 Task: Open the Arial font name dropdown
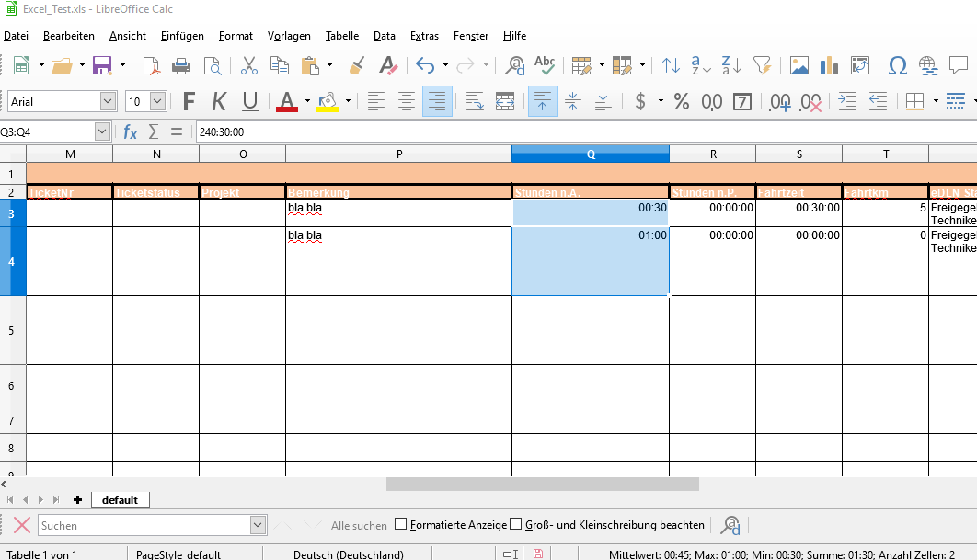pos(108,101)
